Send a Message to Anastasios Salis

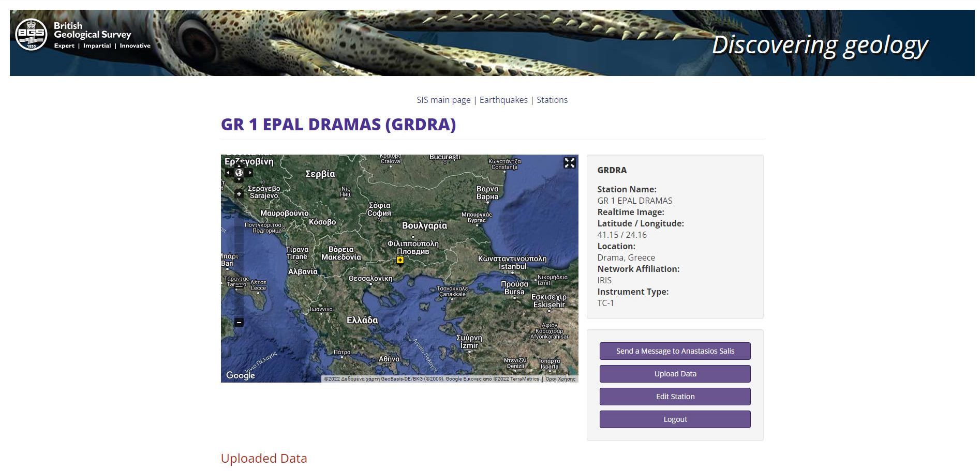coord(675,351)
